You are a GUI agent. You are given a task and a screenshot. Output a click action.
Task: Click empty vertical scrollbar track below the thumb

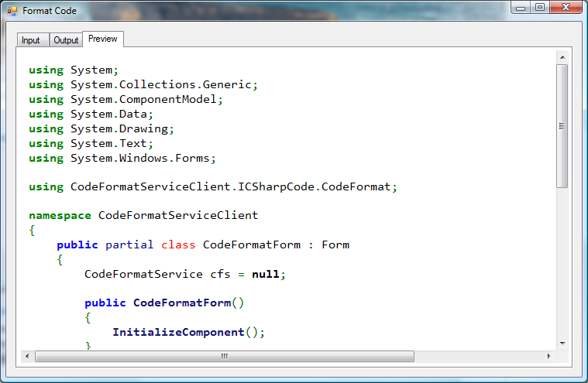pyautogui.click(x=562, y=263)
